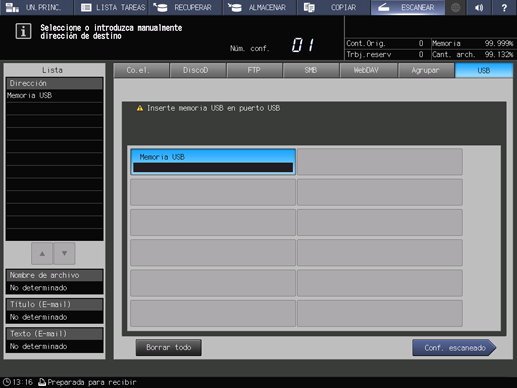Click the Trbj.reserv counter value
The image size is (517, 388).
(421, 54)
